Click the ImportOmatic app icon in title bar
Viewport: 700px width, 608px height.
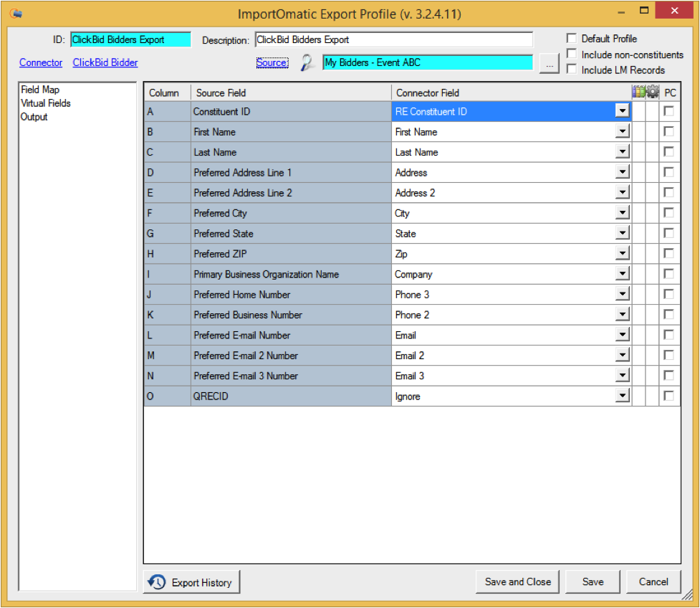(16, 14)
